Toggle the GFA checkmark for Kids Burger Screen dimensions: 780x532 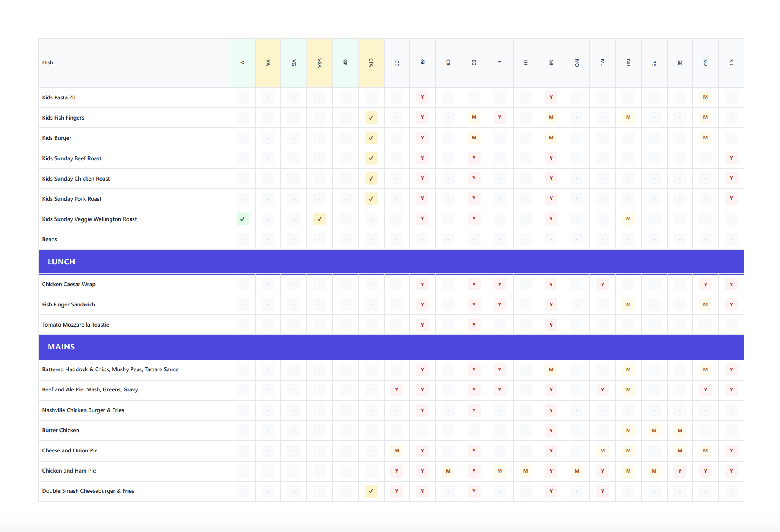pos(371,138)
